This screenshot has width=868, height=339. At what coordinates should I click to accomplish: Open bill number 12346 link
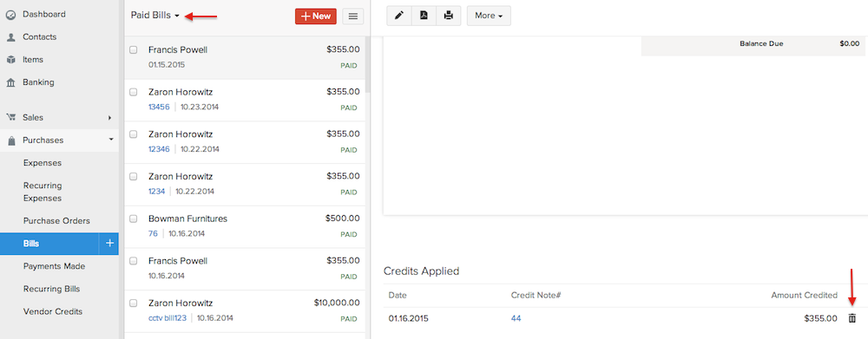(x=159, y=149)
